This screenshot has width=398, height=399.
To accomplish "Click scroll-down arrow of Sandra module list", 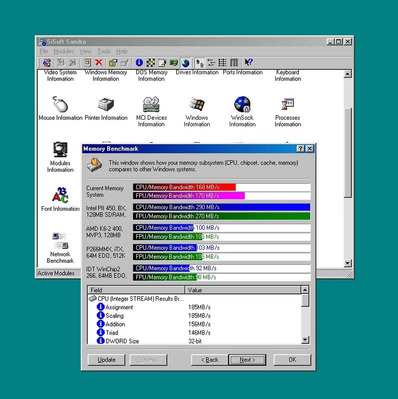I will [347, 263].
